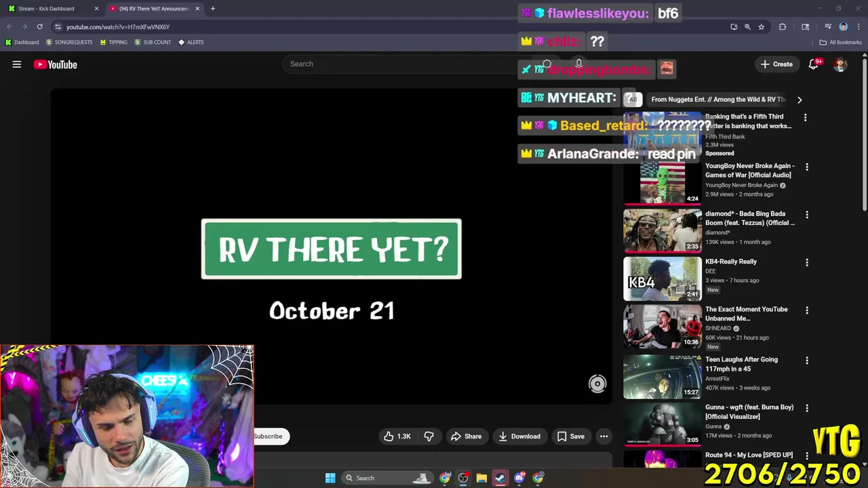This screenshot has height=488, width=868.
Task: Open menu for The Exact Moment YouTube Unbanned video
Action: 807,310
